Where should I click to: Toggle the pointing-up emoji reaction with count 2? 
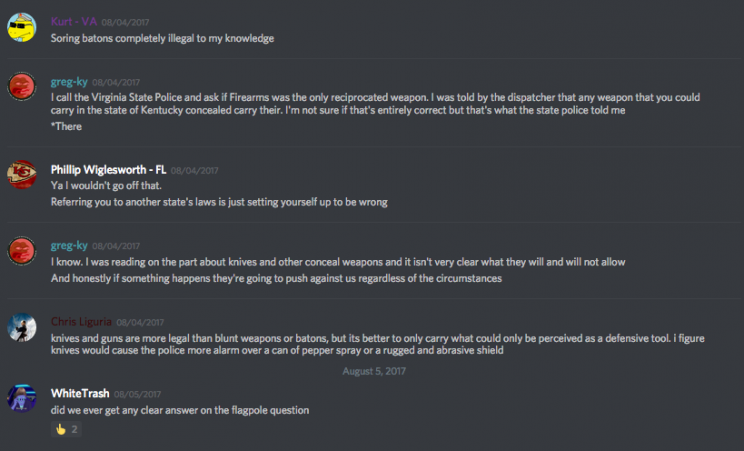(x=68, y=429)
